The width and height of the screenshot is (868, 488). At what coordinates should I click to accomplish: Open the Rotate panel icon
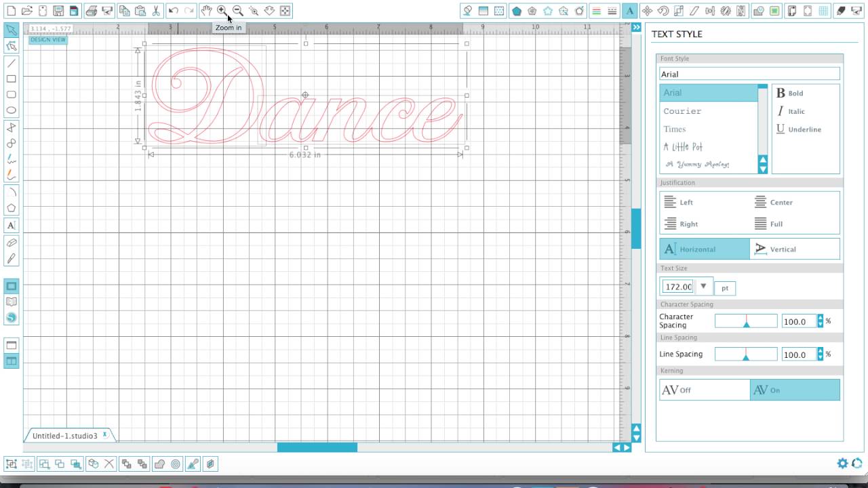[x=663, y=11]
